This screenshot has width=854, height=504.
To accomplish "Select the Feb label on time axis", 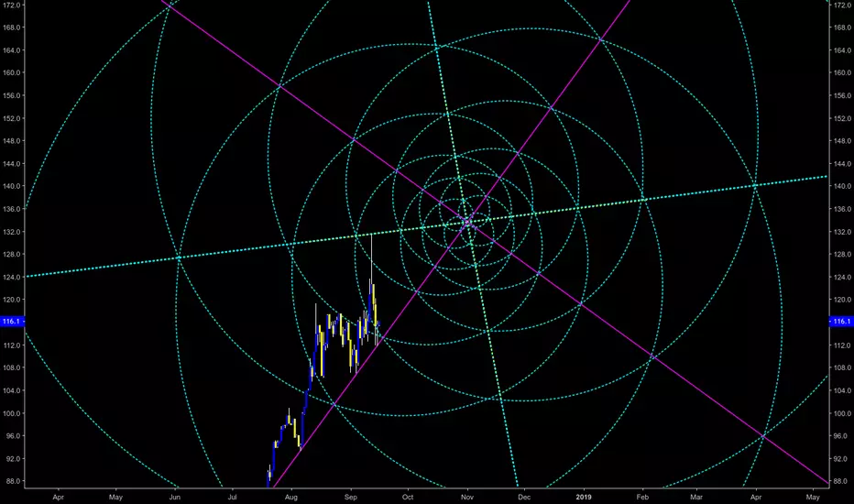I will pos(642,497).
